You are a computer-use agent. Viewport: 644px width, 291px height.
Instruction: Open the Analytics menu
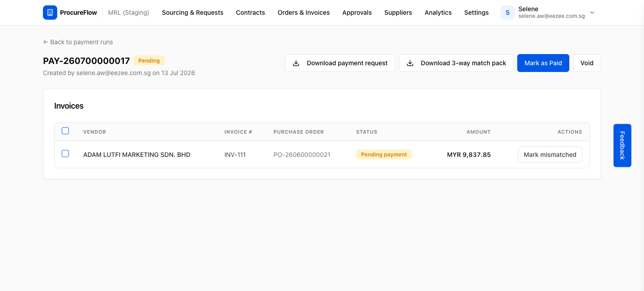[x=438, y=13]
